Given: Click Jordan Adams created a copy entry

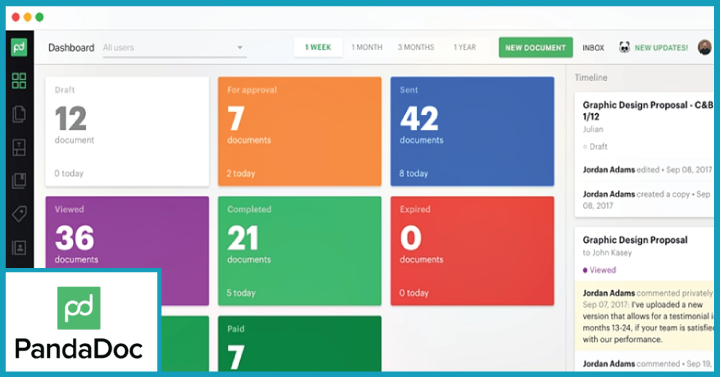Looking at the screenshot, I should pos(647,200).
